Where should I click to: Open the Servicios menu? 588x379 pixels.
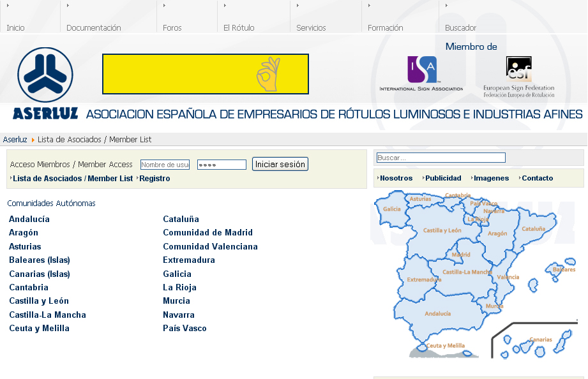(311, 27)
